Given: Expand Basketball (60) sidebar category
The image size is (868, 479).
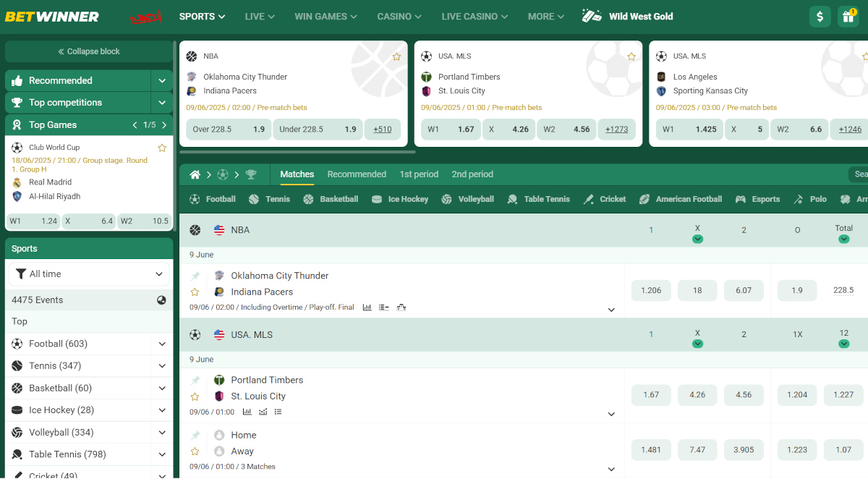Looking at the screenshot, I should [161, 389].
